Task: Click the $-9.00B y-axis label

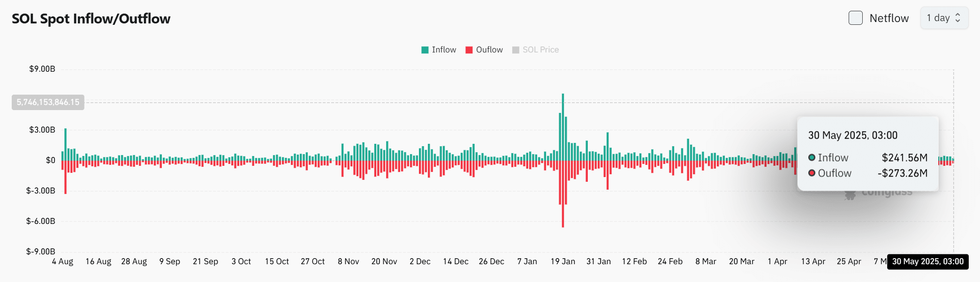Action: pos(41,252)
